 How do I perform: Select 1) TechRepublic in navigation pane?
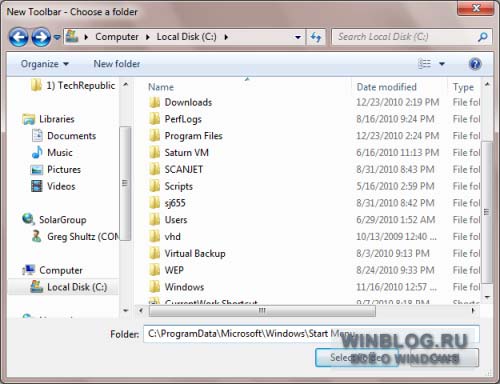tap(73, 85)
